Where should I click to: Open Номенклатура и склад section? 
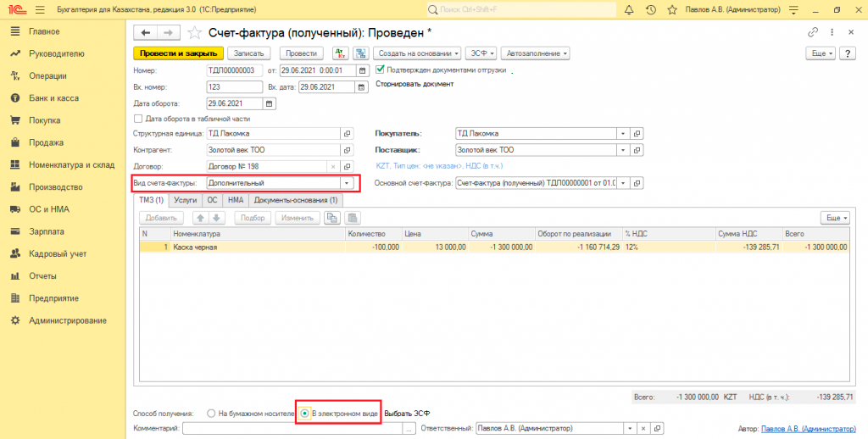pyautogui.click(x=71, y=164)
